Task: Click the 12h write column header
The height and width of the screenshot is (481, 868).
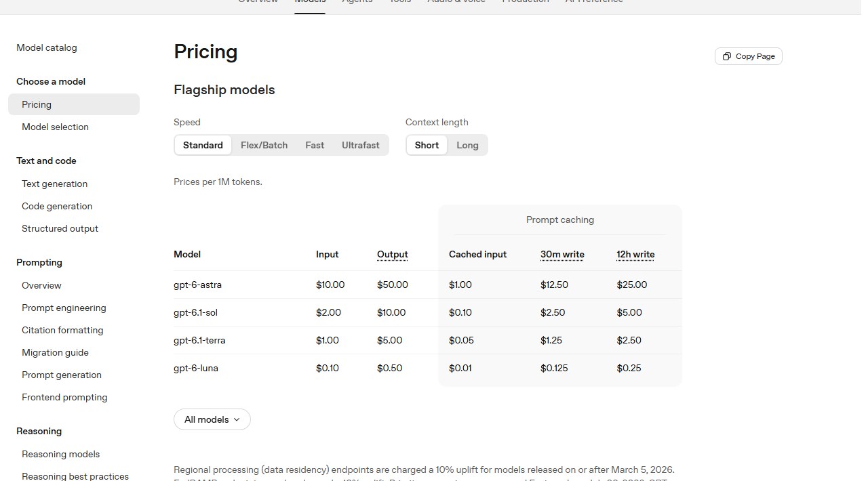Action: [635, 254]
